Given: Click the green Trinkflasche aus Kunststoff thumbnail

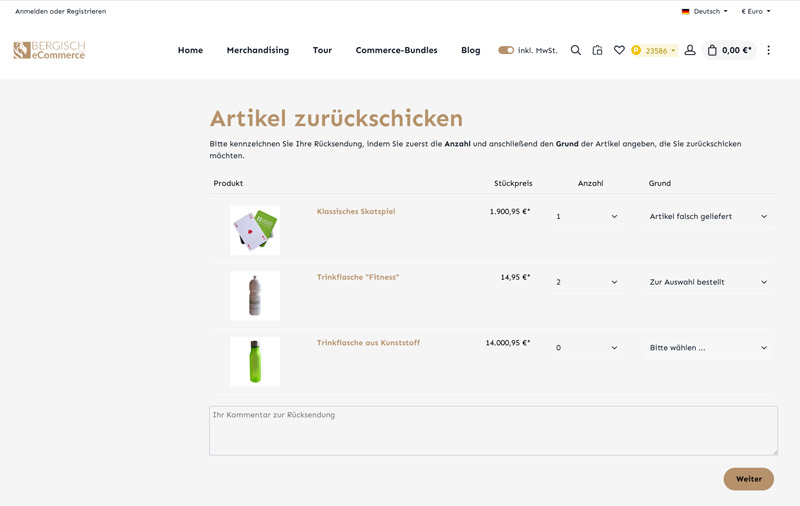Looking at the screenshot, I should (x=255, y=361).
